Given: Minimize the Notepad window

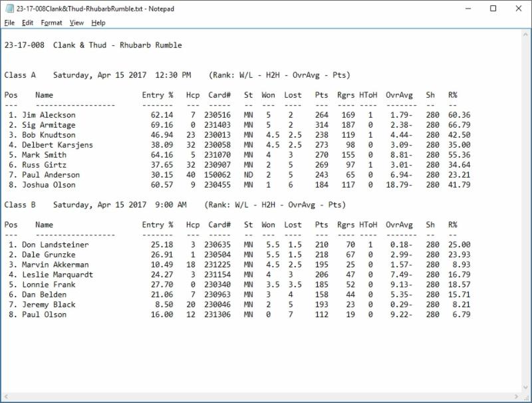Looking at the screenshot, I should (462, 9).
